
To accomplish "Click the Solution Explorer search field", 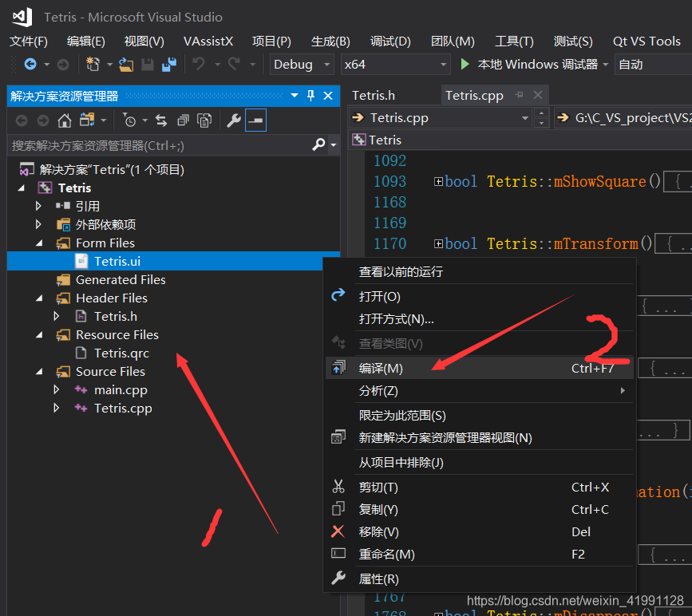I will [x=159, y=145].
